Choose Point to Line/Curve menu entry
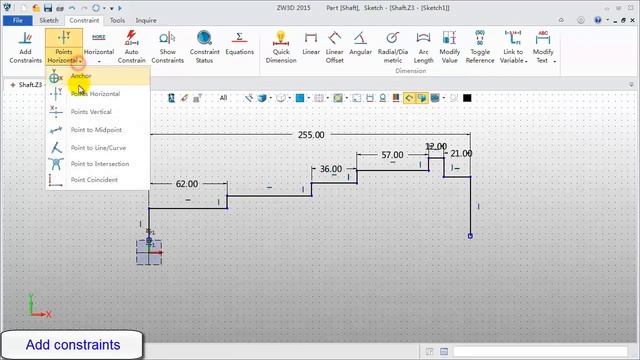 point(98,148)
